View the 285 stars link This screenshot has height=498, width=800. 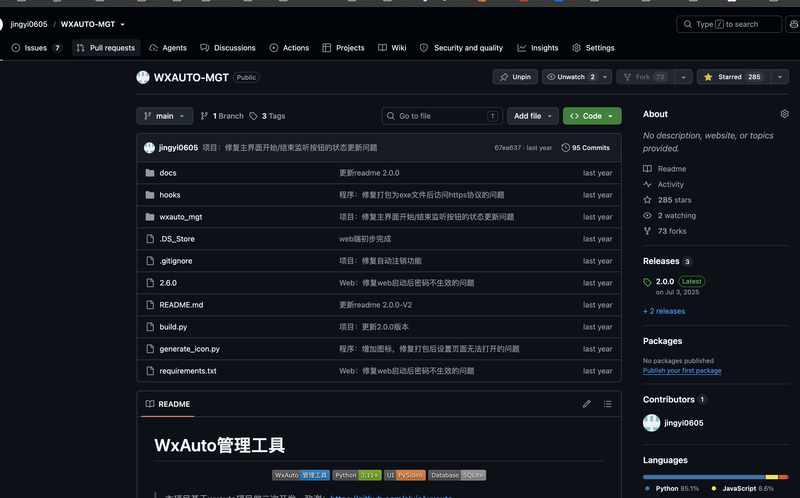click(667, 200)
